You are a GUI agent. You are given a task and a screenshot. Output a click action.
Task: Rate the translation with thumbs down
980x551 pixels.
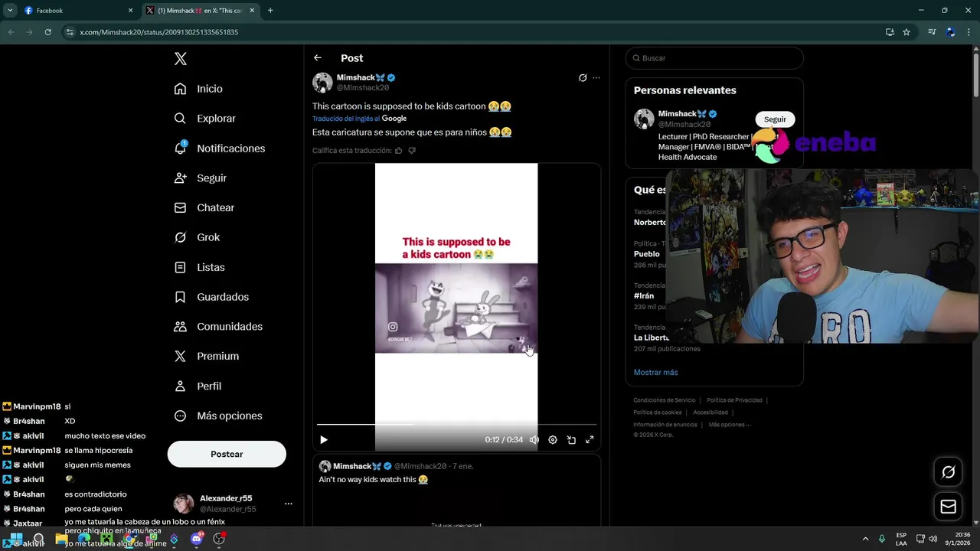[412, 151]
